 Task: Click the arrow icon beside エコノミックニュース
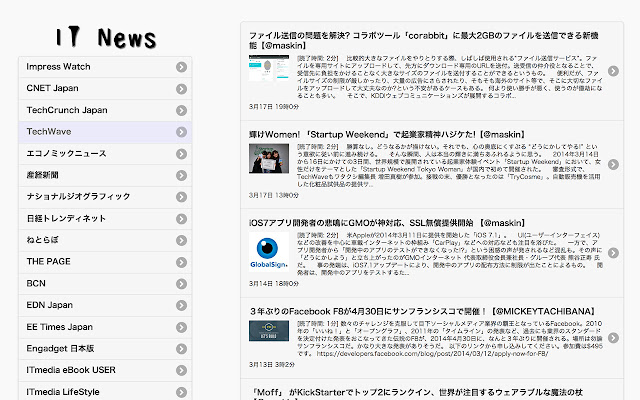coord(182,154)
